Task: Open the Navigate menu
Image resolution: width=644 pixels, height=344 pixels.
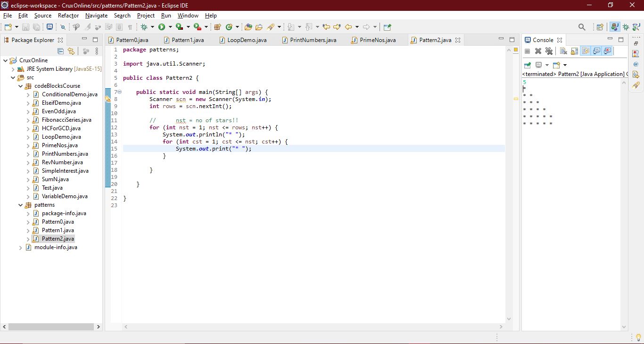Action: [96, 16]
